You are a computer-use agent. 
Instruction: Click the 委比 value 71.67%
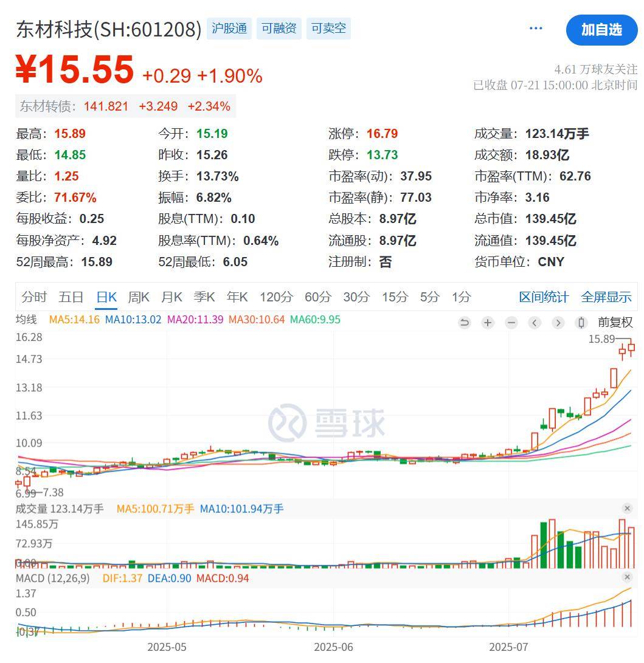click(75, 198)
